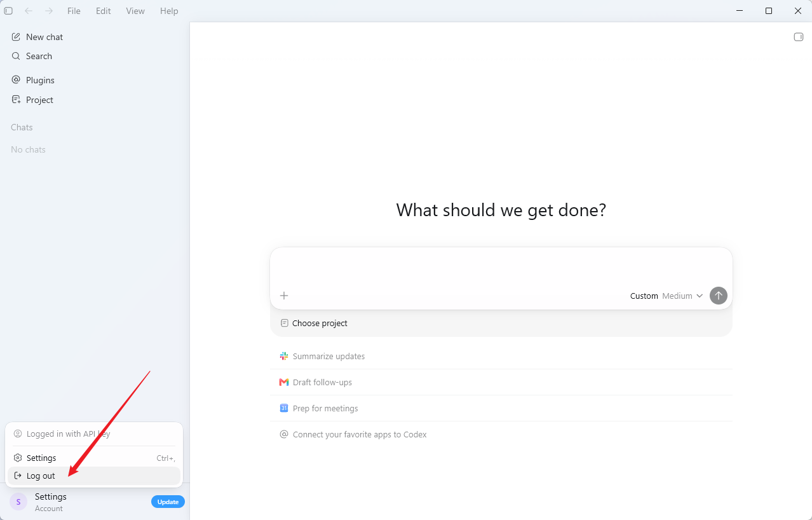Expand the Custom Medium model dropdown

pos(667,296)
